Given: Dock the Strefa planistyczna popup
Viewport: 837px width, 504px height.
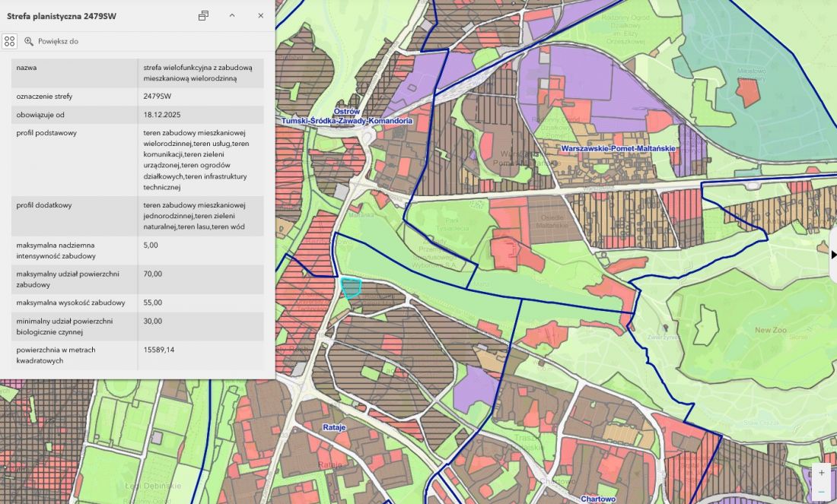Looking at the screenshot, I should (203, 15).
